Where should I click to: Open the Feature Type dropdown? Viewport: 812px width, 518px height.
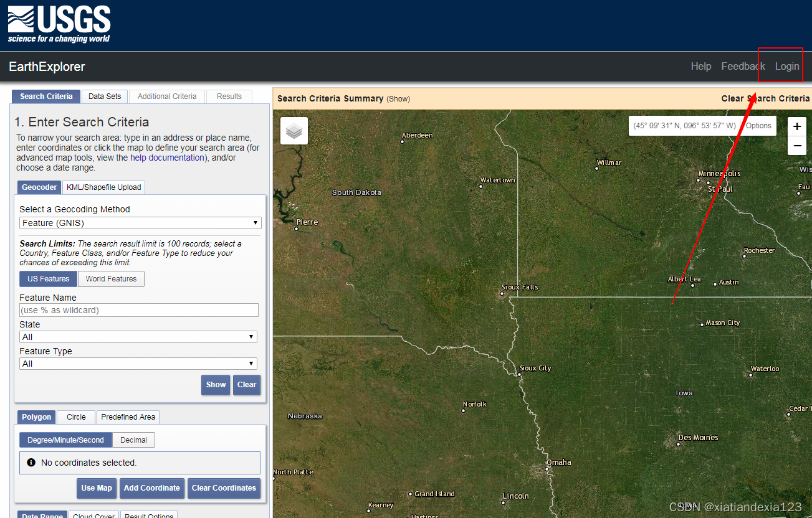pyautogui.click(x=138, y=364)
